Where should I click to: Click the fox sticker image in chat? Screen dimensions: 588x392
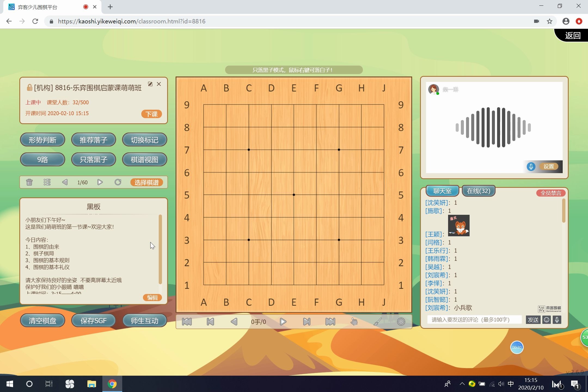click(x=459, y=225)
